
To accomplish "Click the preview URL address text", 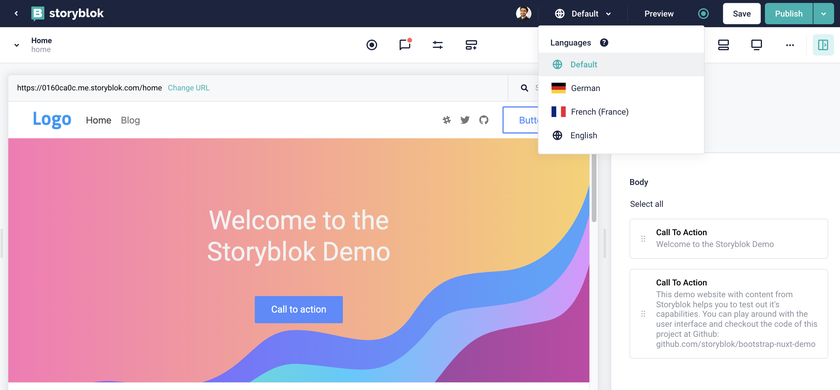I will tap(89, 88).
